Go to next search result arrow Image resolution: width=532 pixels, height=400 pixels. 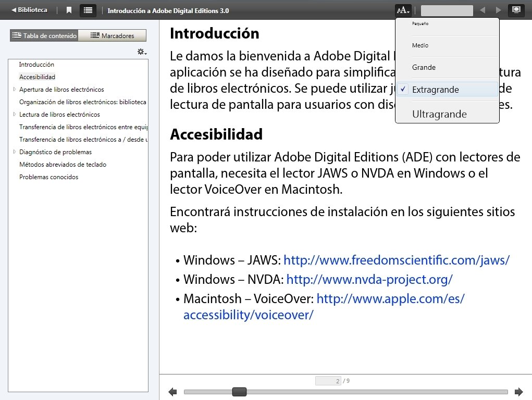tap(498, 10)
